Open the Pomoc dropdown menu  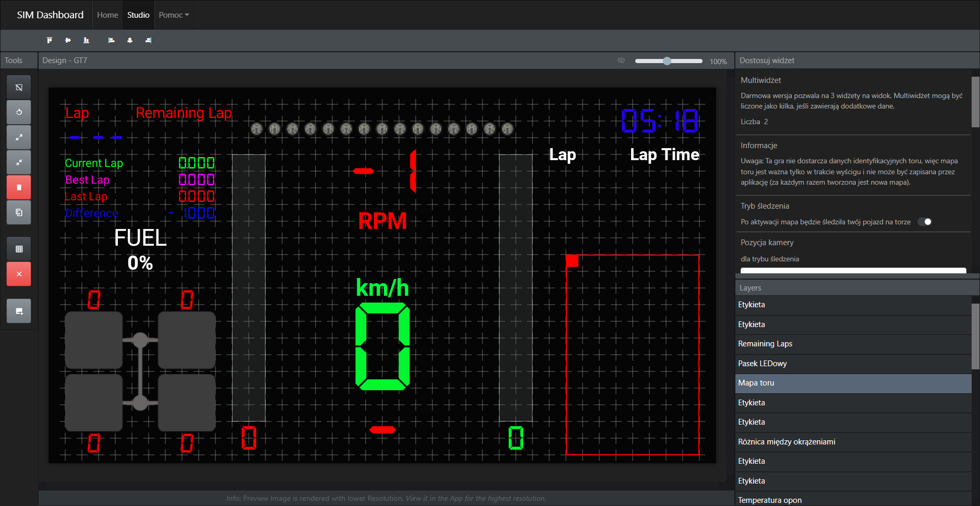pos(174,15)
